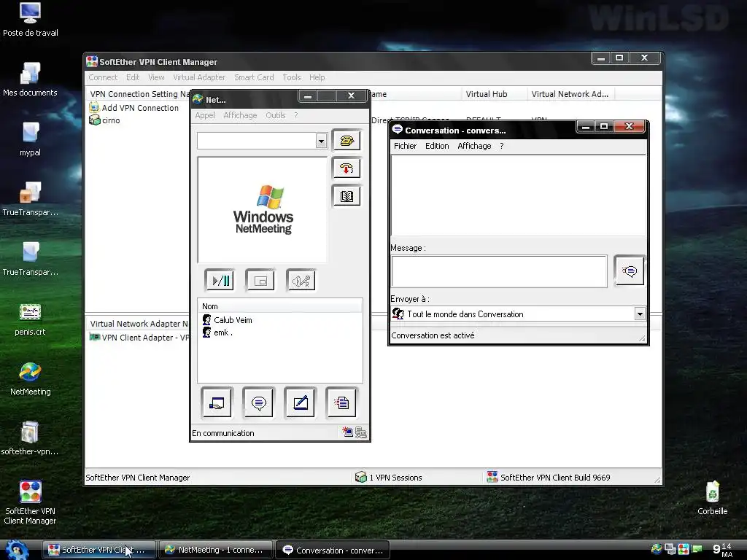
Task: Click the picture-in-picture button
Action: pos(260,281)
